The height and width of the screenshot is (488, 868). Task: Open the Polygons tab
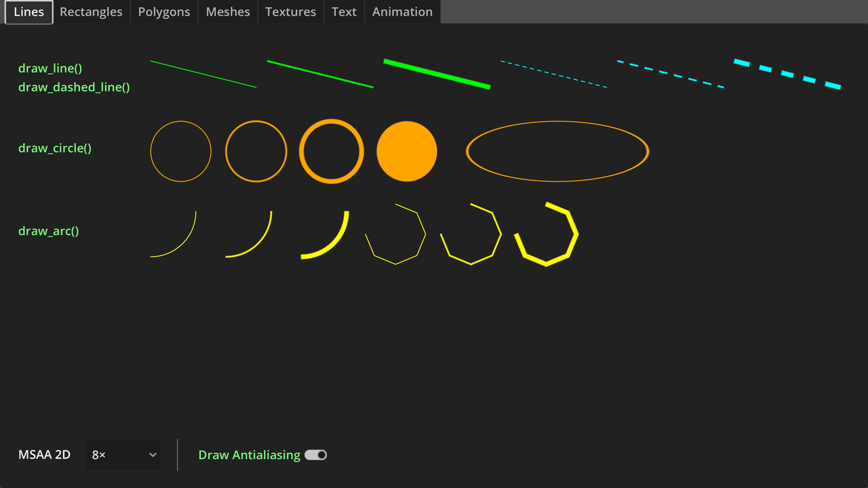pos(163,12)
